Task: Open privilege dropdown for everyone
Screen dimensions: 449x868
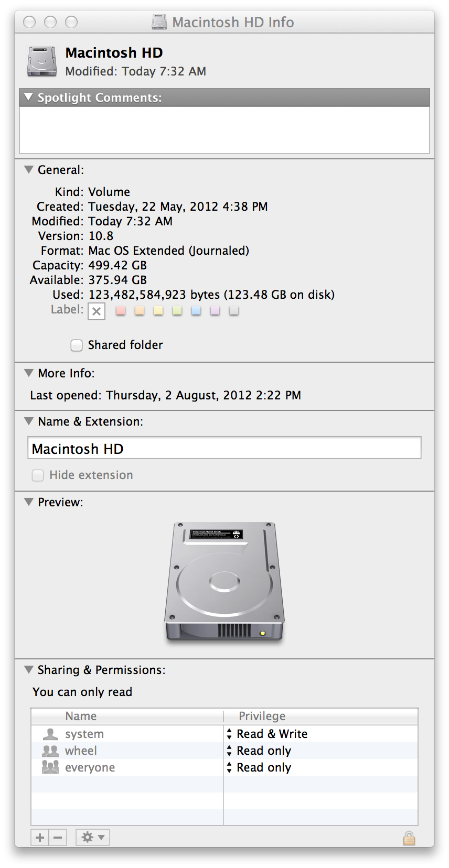Action: tap(229, 767)
